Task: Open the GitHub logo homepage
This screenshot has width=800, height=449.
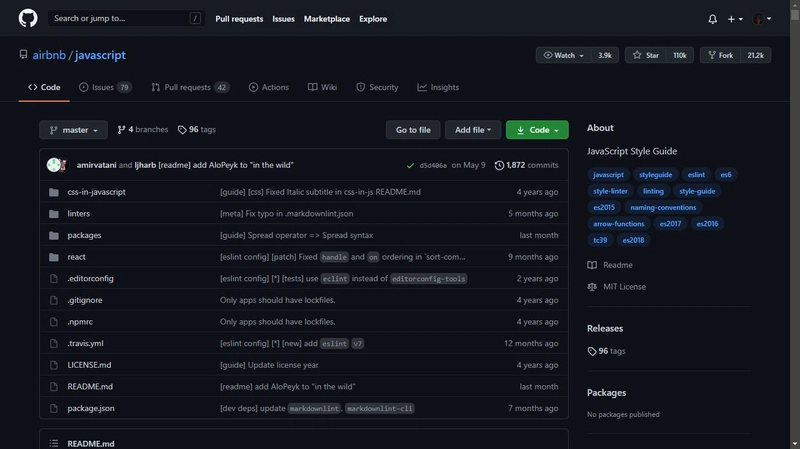Action: (28, 18)
